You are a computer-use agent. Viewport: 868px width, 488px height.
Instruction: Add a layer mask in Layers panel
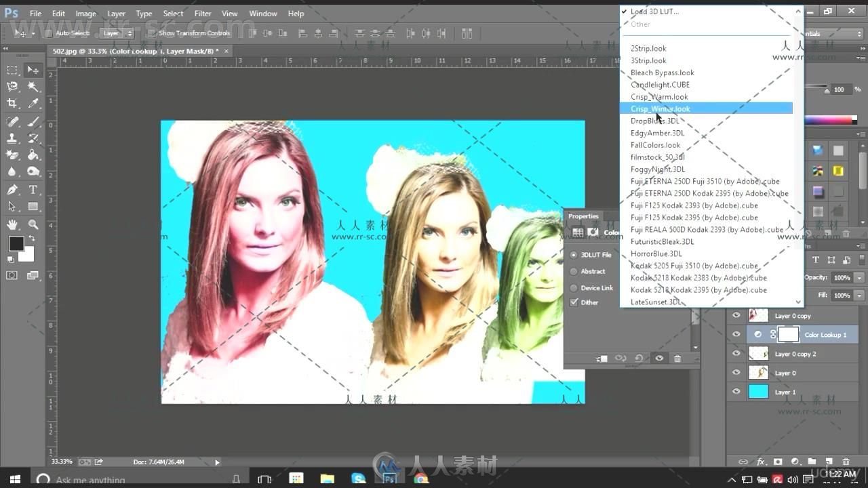[x=778, y=462]
